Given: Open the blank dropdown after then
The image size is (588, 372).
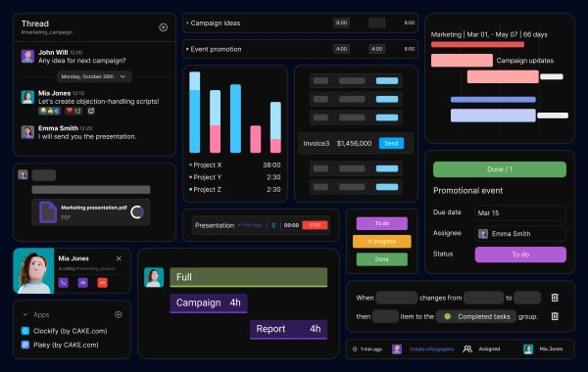Looking at the screenshot, I should 385,316.
